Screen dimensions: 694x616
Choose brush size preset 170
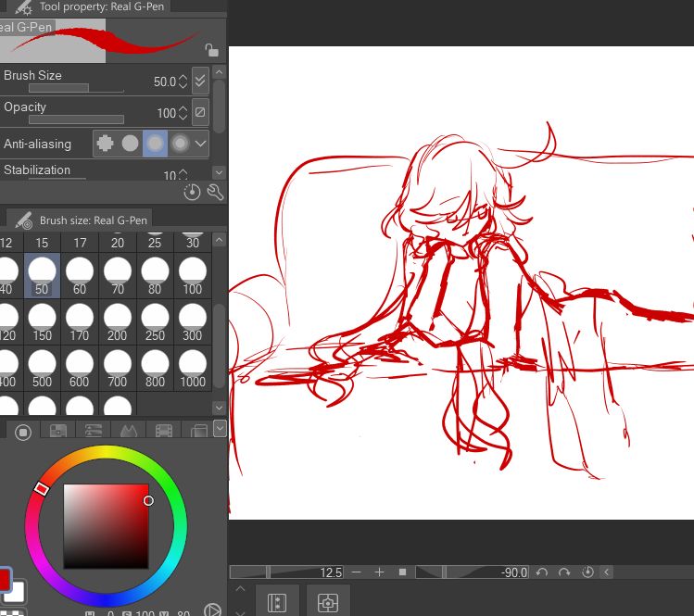click(80, 322)
